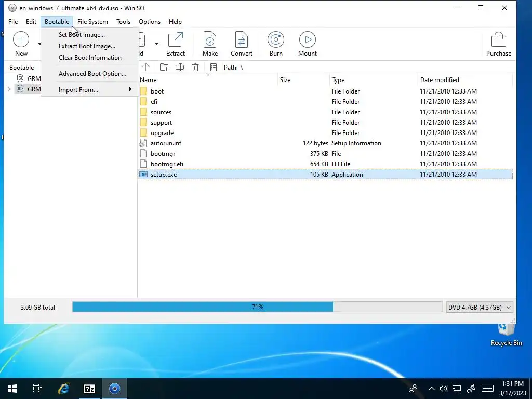This screenshot has height=399, width=532.
Task: Select the support folder row
Action: 325,123
